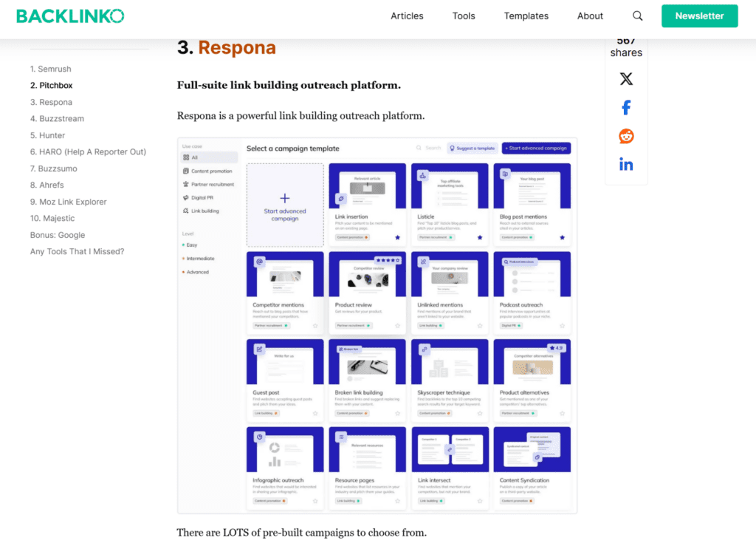Open the Templates menu item

pos(526,16)
